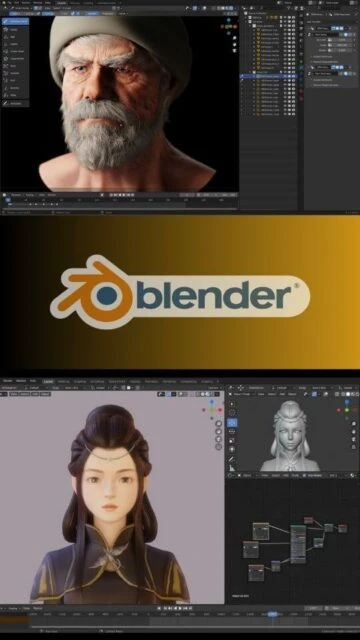The image size is (360, 640).
Task: Click pan hand icon on right edge of bust viewport
Action: click(x=353, y=431)
